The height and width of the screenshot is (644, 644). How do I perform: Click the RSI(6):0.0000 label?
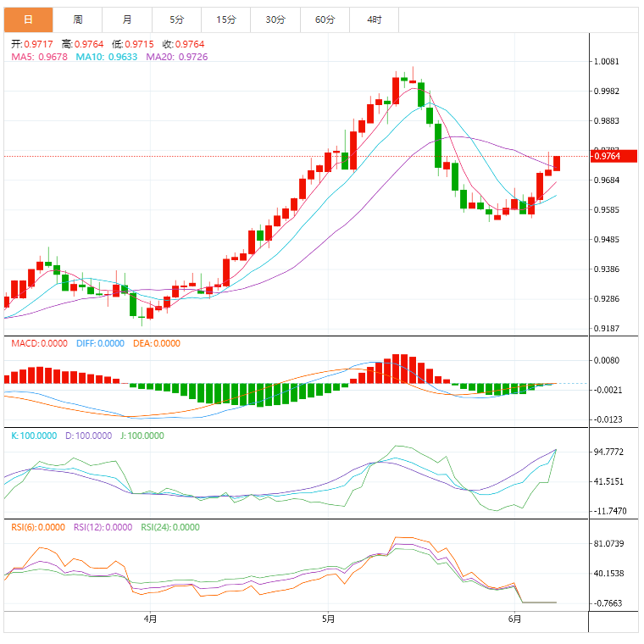[x=38, y=527]
